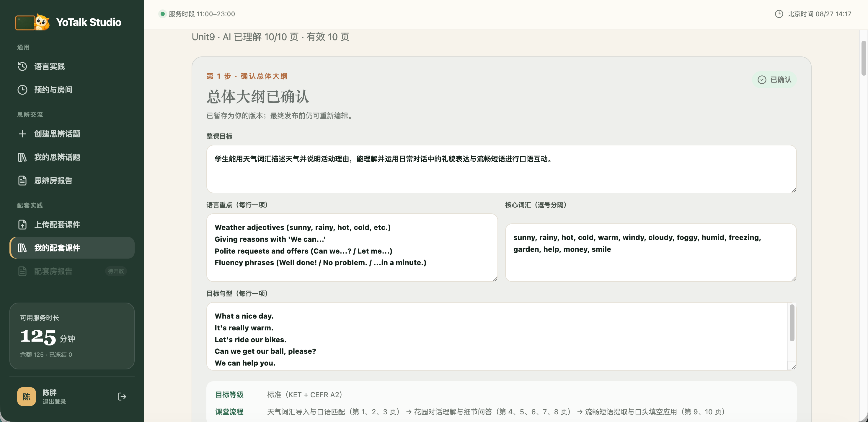Click the 服务时段 11:00–23:00 text
The height and width of the screenshot is (422, 868).
click(x=202, y=14)
